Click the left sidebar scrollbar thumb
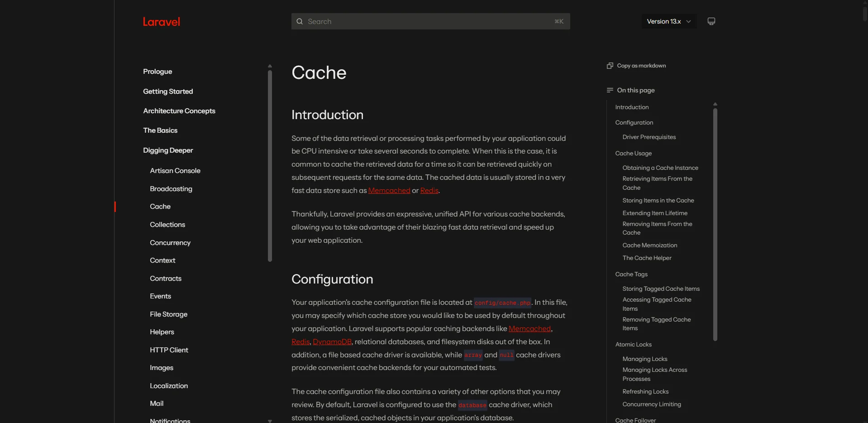Image resolution: width=868 pixels, height=423 pixels. click(x=270, y=166)
